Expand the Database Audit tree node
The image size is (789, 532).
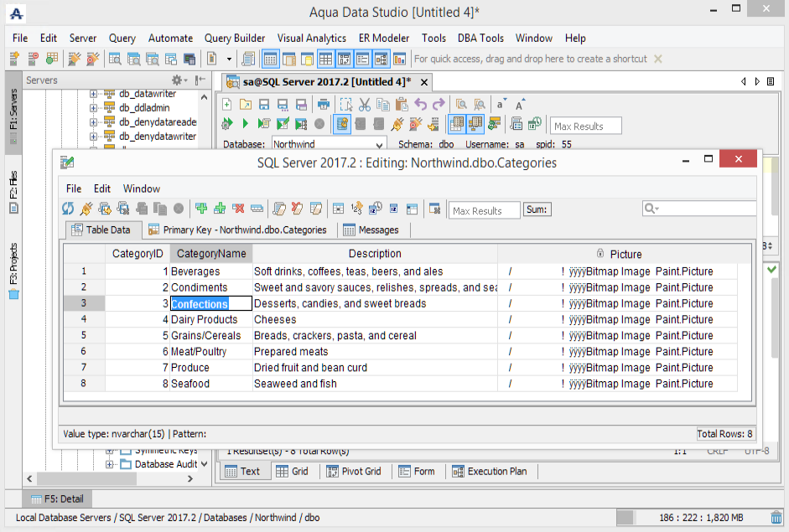click(x=110, y=464)
